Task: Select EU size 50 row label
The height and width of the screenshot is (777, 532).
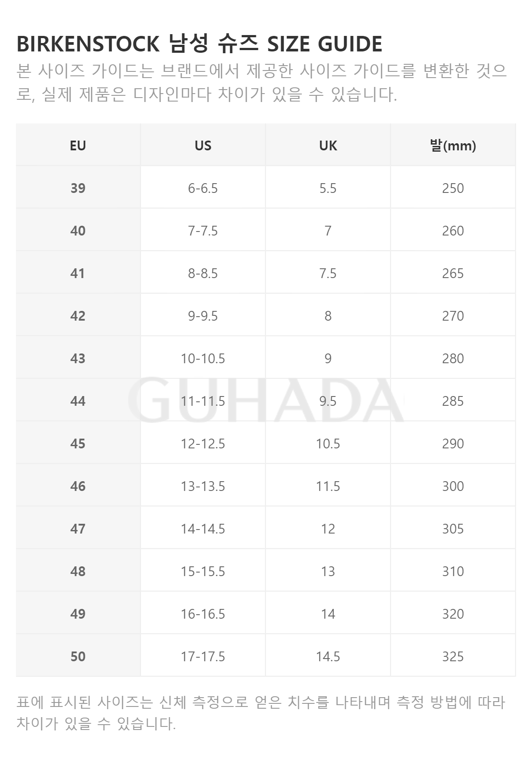Action: (x=78, y=656)
